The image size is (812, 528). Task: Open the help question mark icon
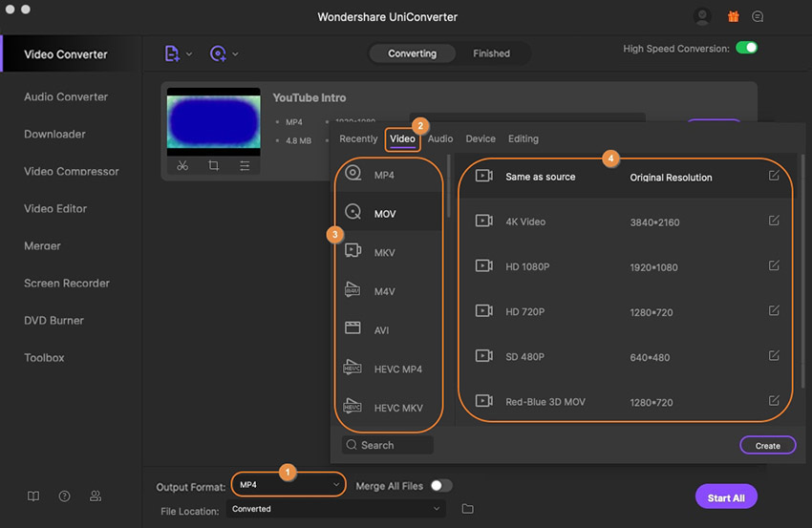(x=64, y=496)
